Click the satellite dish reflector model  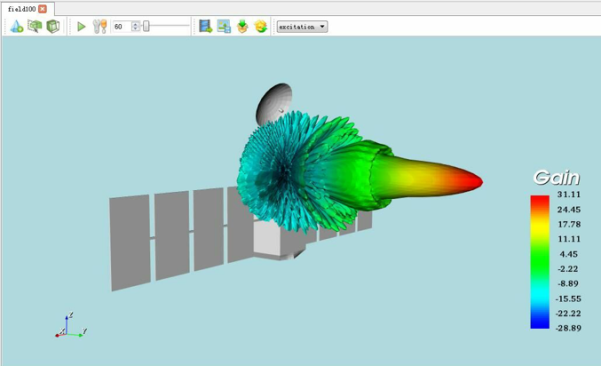(273, 104)
